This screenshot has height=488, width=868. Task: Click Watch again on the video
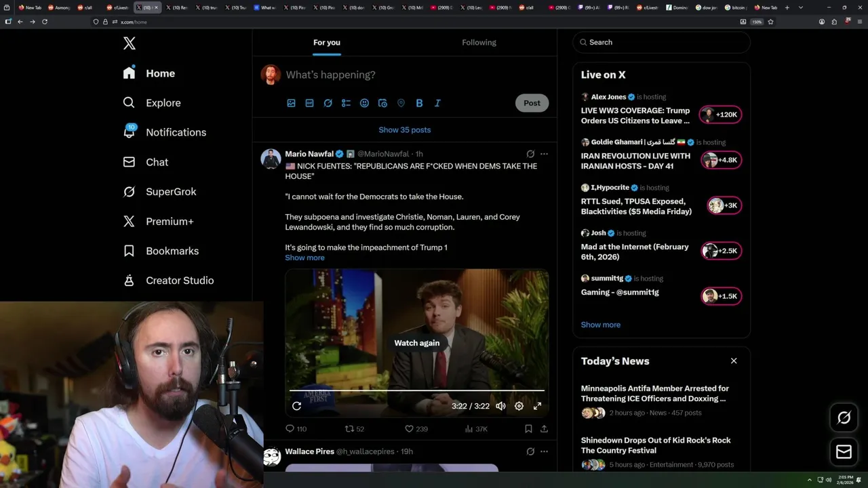[x=417, y=343]
